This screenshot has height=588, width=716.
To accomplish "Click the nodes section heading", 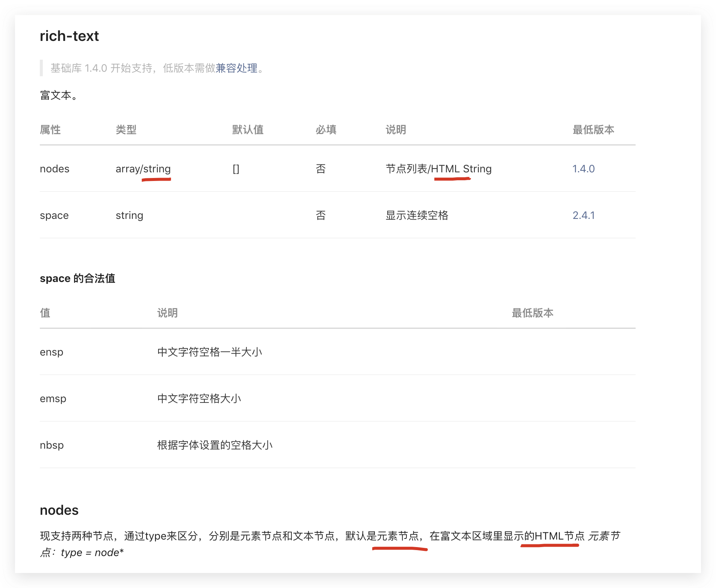I will click(59, 510).
